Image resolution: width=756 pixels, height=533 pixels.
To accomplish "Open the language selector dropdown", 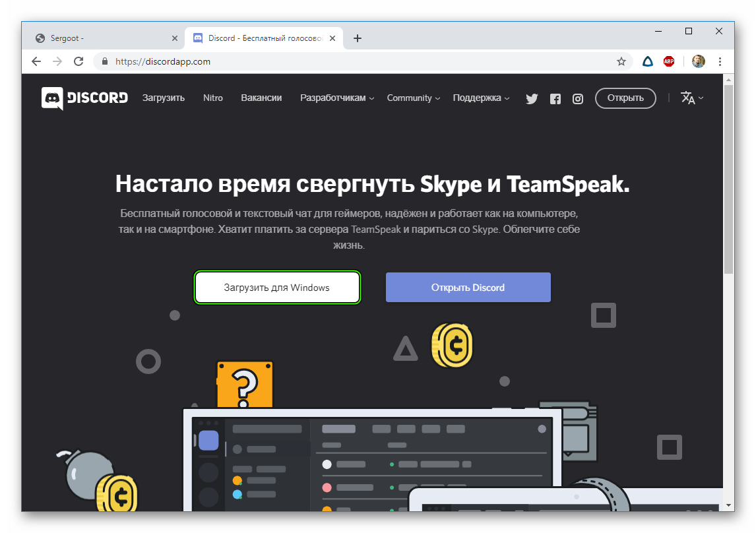I will (x=691, y=98).
